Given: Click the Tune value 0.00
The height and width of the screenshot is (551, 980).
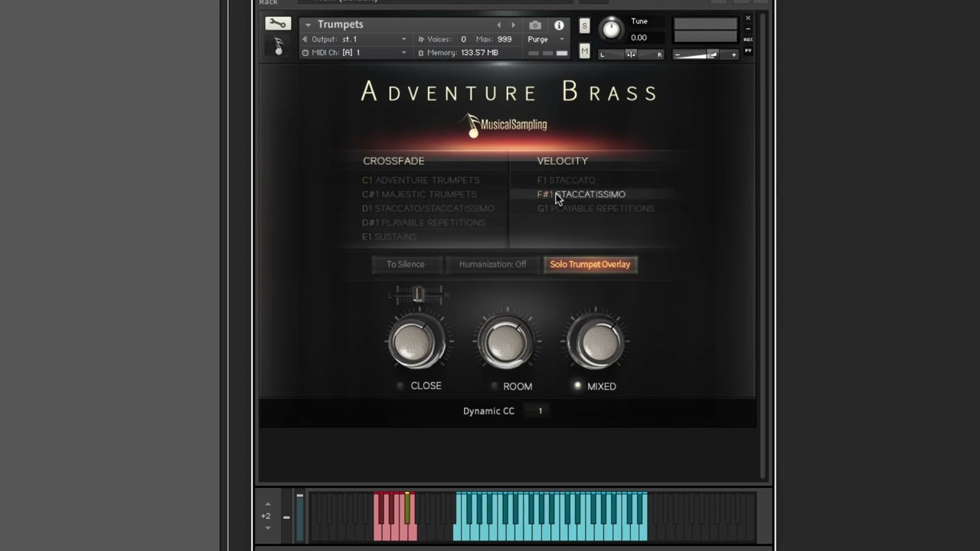Looking at the screenshot, I should tap(639, 37).
